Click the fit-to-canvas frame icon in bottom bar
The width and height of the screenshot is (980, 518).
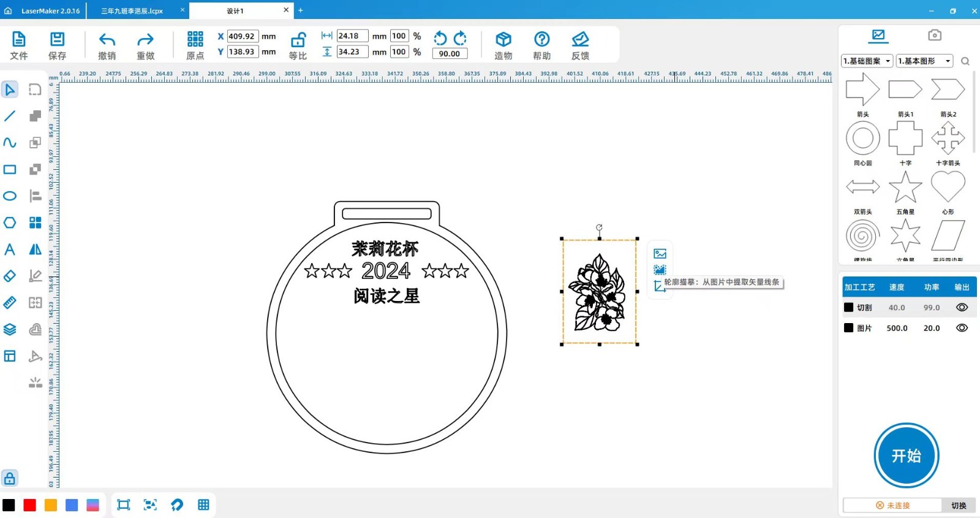pos(124,505)
